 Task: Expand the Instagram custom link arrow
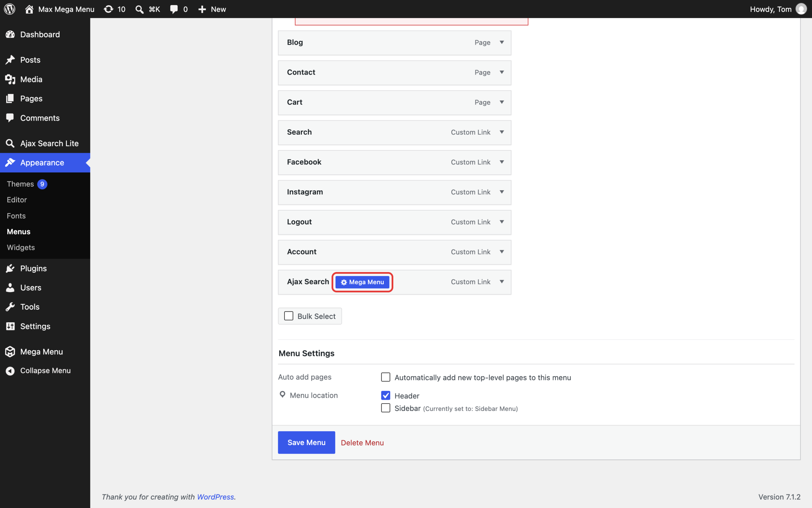click(501, 192)
